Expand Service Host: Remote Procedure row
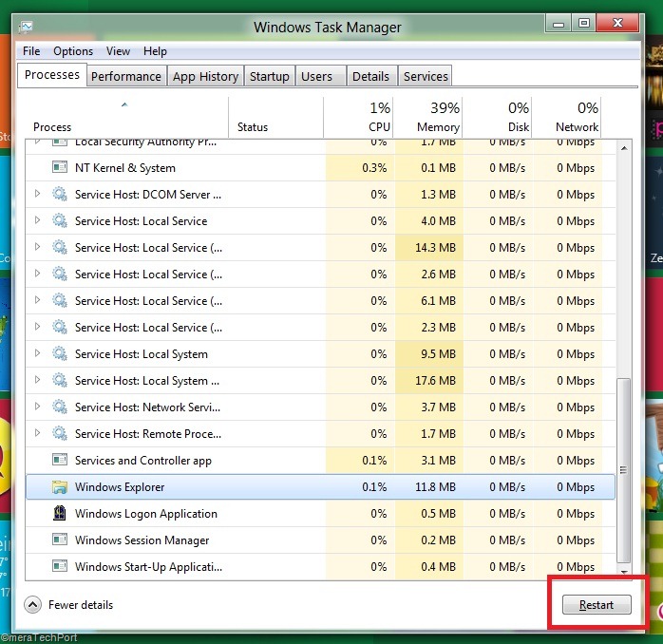The image size is (663, 644). tap(37, 433)
